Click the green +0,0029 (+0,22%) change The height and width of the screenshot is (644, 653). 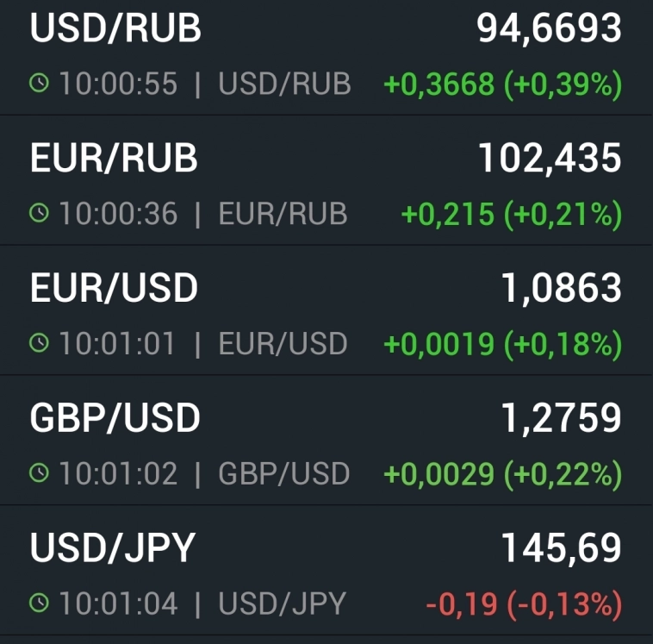click(x=502, y=473)
